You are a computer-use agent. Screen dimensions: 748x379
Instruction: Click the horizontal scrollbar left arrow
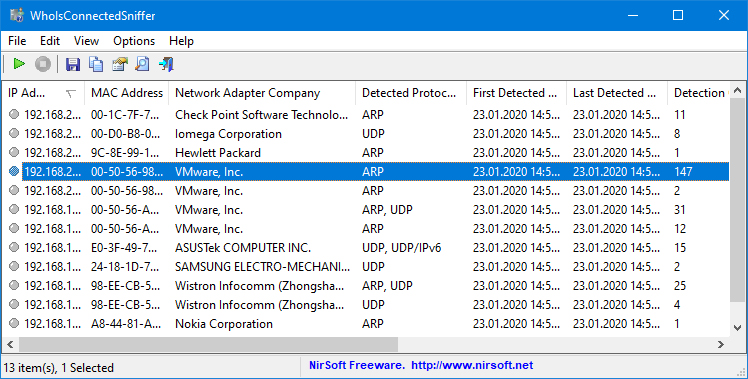10,344
